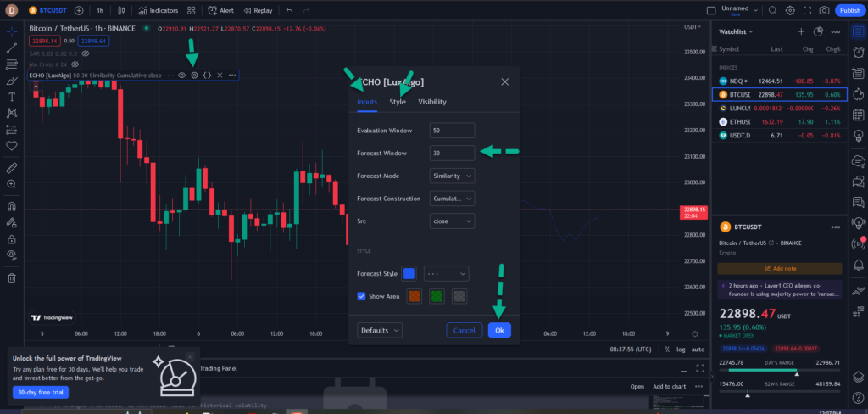Image resolution: width=868 pixels, height=414 pixels.
Task: Click the Publish button
Action: [x=849, y=10]
